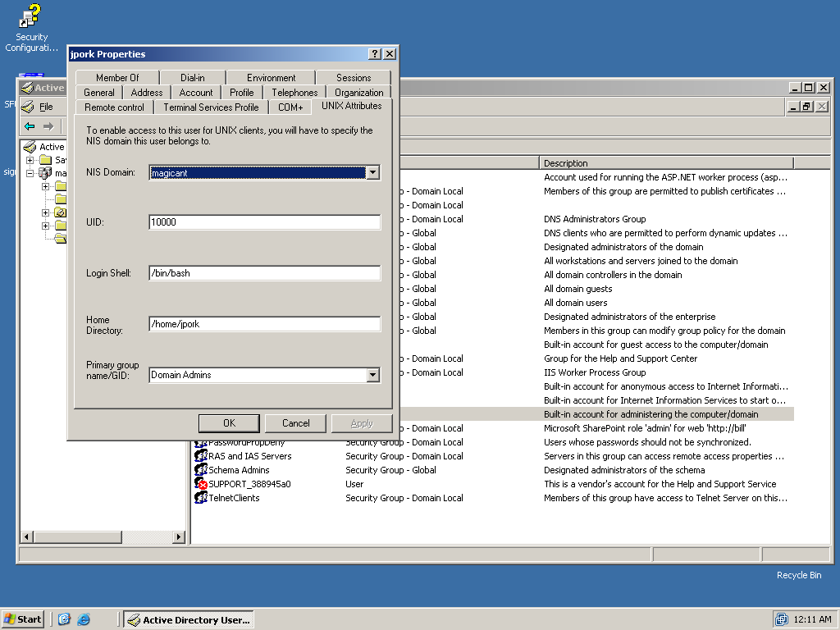Click the RAS and IAS Servers icon

pos(201,456)
